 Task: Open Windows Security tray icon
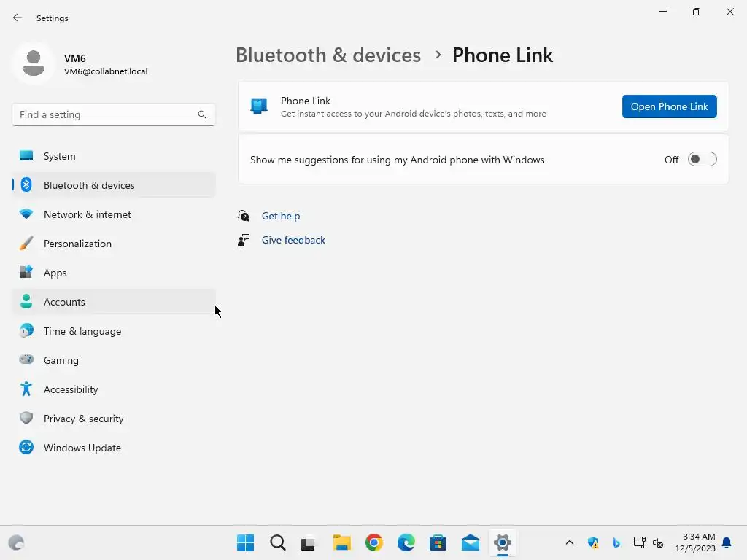point(593,542)
